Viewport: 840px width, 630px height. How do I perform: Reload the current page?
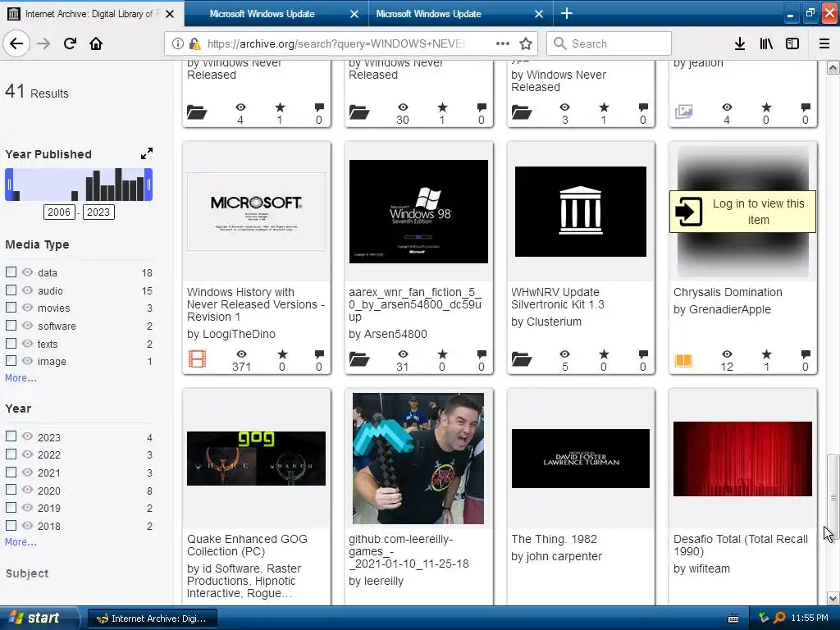70,43
